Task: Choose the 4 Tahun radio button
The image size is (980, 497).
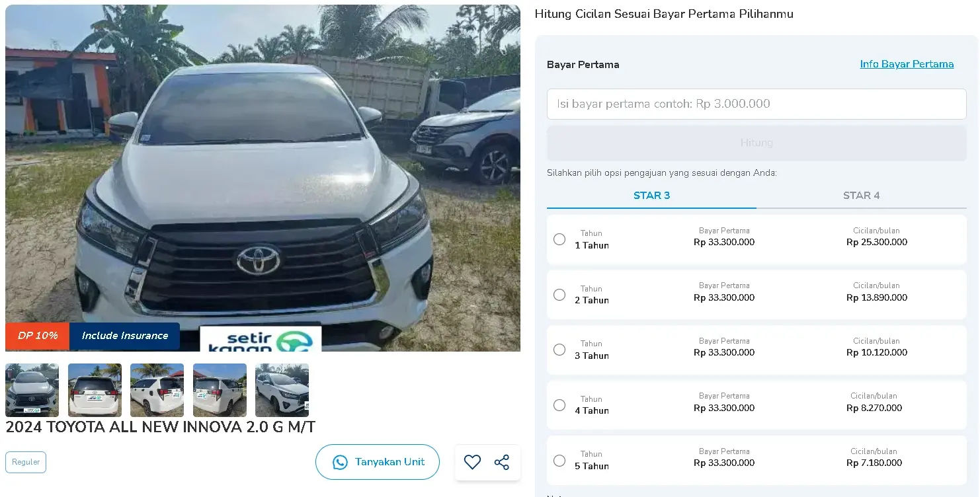Action: 559,405
